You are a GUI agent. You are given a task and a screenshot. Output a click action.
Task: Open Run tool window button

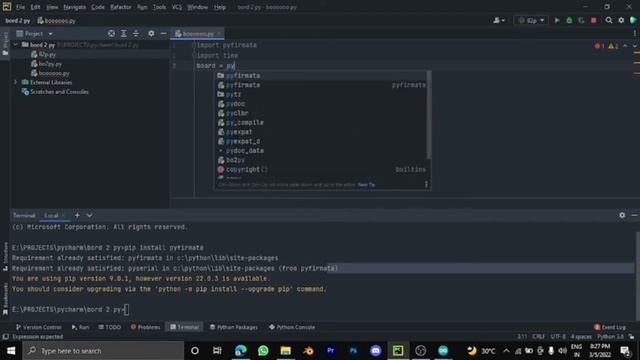coord(80,327)
